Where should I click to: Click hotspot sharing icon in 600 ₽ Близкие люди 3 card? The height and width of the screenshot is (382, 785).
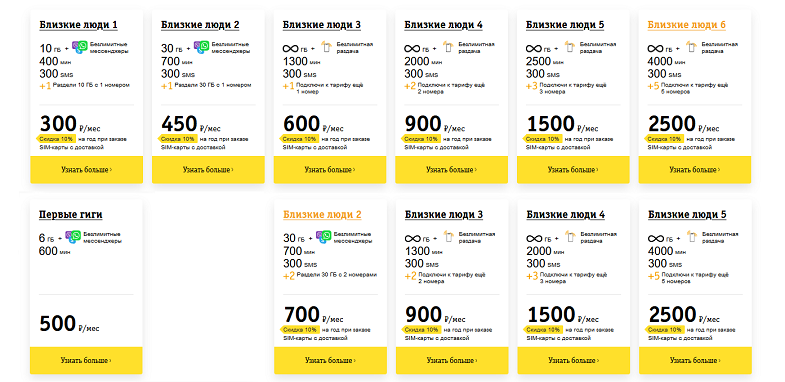pos(326,47)
